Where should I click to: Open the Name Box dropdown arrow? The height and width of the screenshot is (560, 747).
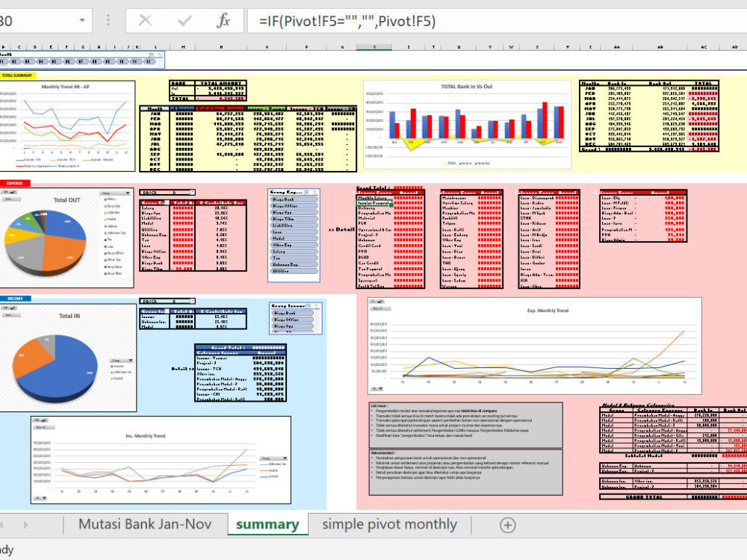coord(82,20)
